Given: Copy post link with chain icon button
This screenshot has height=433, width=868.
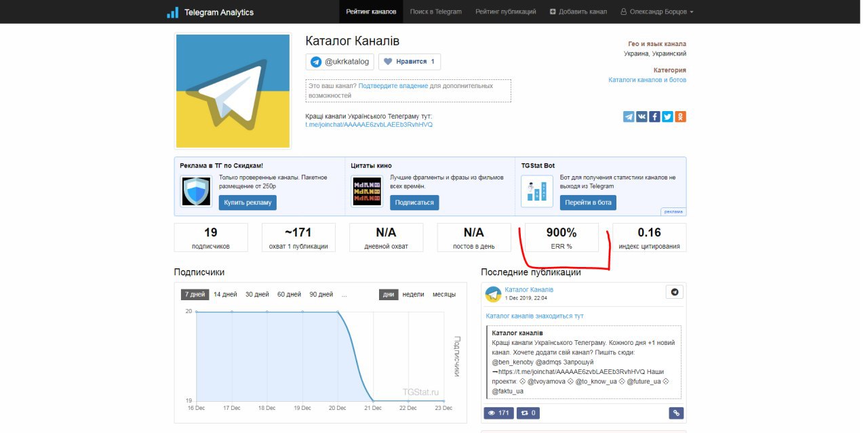Looking at the screenshot, I should [675, 413].
